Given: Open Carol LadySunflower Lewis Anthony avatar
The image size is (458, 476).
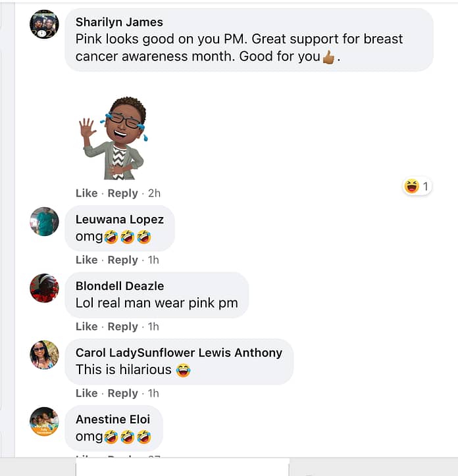Looking at the screenshot, I should coord(44,355).
